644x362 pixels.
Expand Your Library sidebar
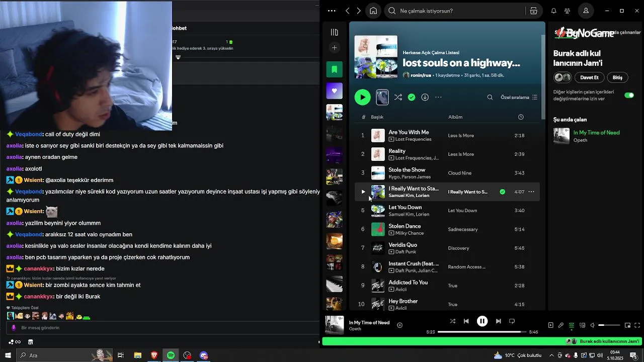[334, 32]
